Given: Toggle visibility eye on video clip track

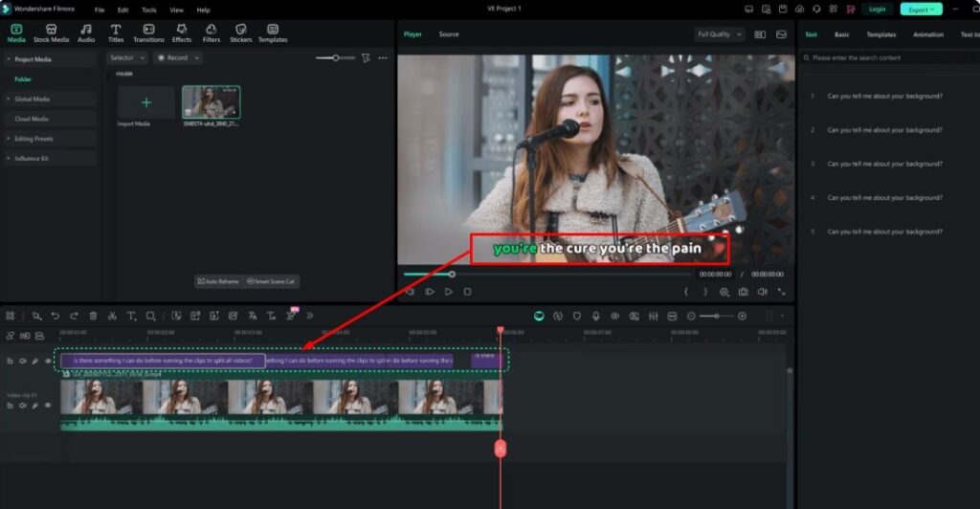Looking at the screenshot, I should [x=48, y=406].
